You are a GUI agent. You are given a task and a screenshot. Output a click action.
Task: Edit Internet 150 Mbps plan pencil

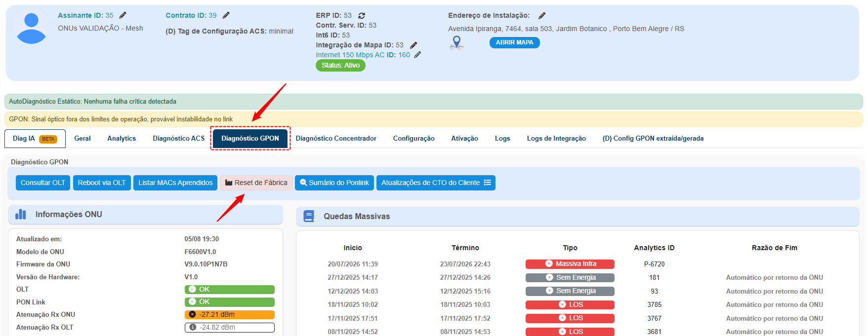point(417,55)
